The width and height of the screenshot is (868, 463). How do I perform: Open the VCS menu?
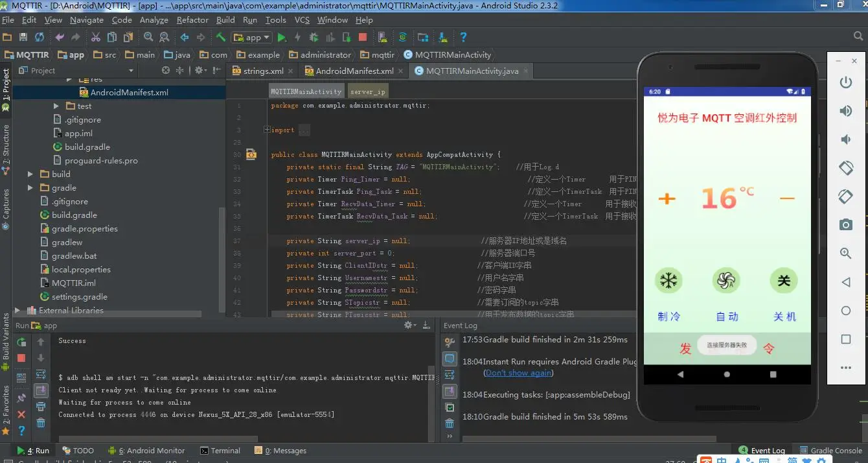click(x=302, y=20)
